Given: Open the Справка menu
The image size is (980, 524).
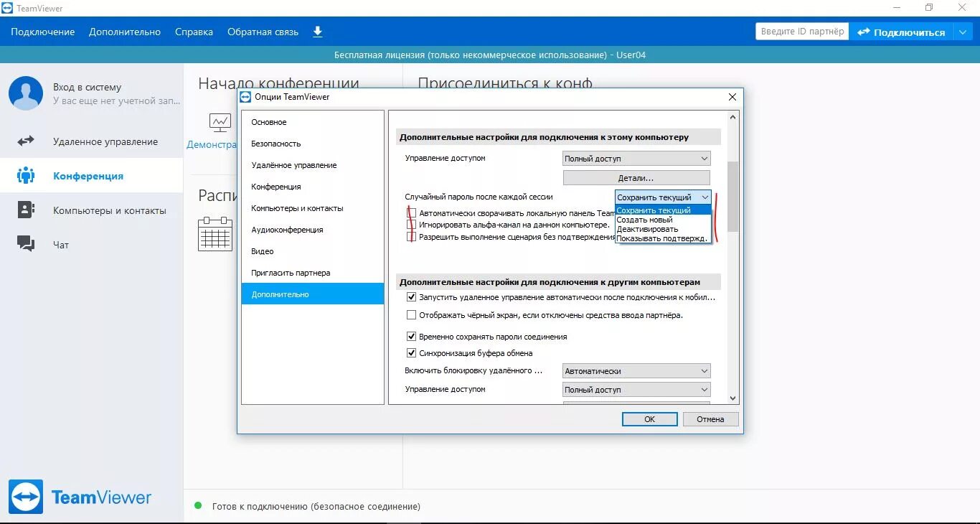Looking at the screenshot, I should pyautogui.click(x=194, y=32).
